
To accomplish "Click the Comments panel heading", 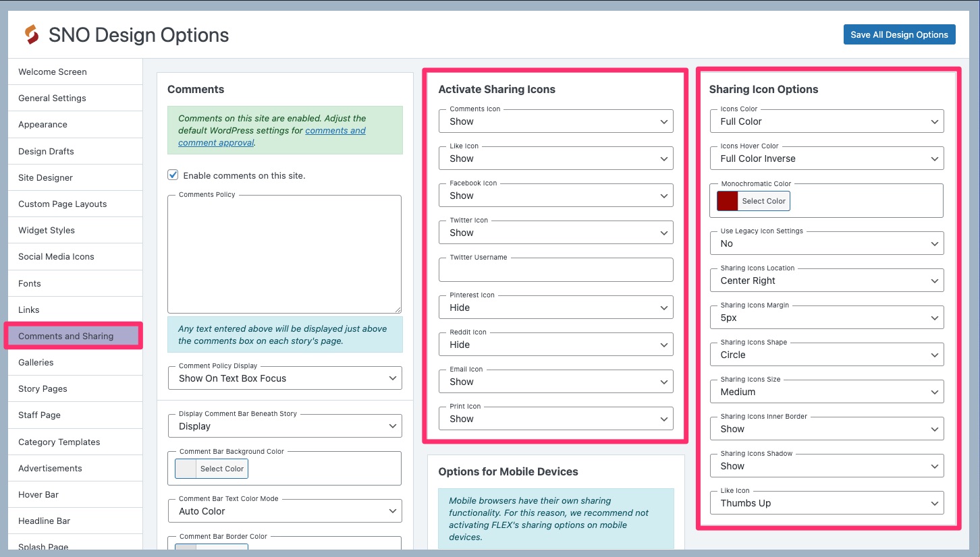I will click(196, 89).
